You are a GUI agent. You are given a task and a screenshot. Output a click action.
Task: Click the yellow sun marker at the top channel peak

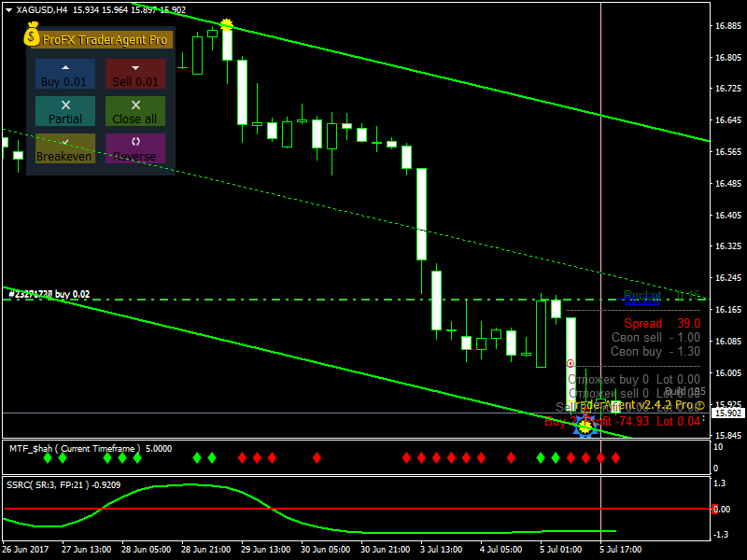click(227, 24)
